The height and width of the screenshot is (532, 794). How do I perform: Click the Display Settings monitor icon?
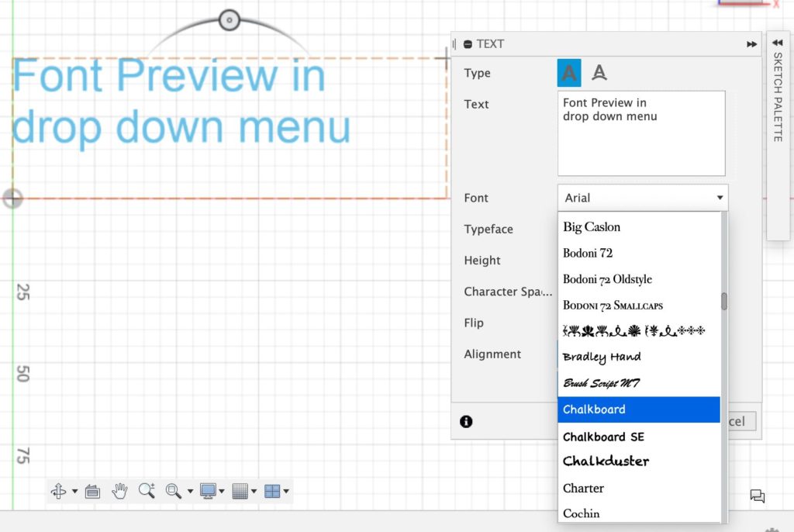coord(208,491)
